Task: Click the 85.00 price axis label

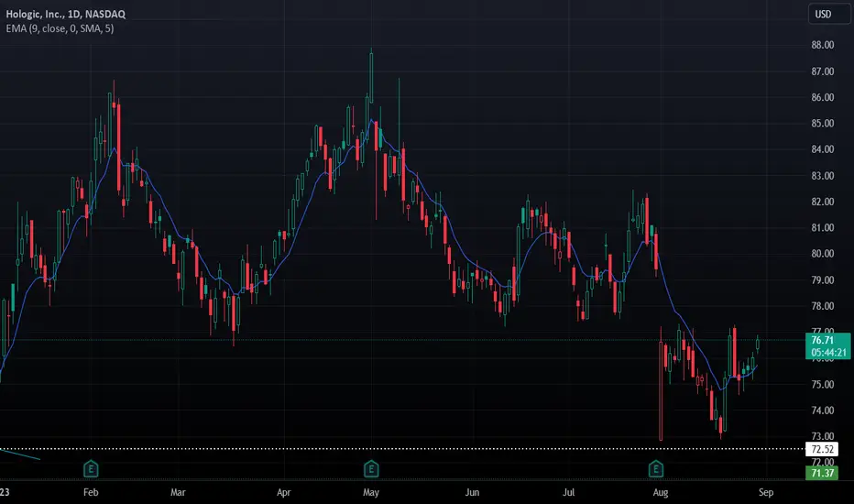Action: pos(823,123)
